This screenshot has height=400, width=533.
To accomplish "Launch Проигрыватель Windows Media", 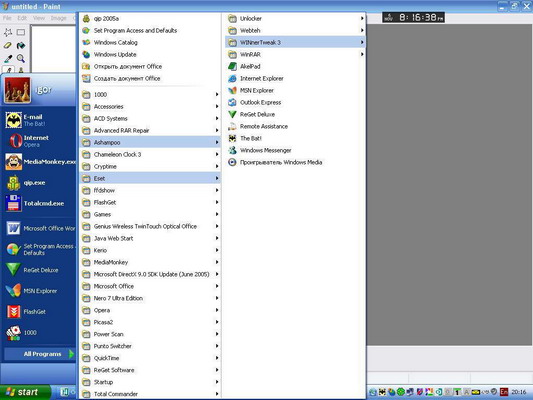I will pos(295,162).
